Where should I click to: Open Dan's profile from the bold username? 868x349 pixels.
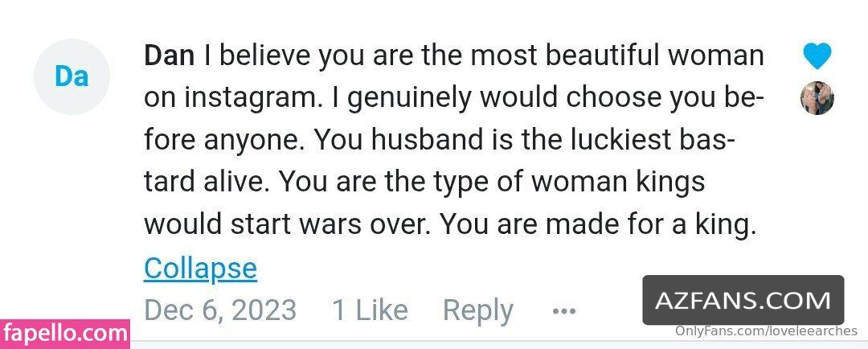[169, 55]
